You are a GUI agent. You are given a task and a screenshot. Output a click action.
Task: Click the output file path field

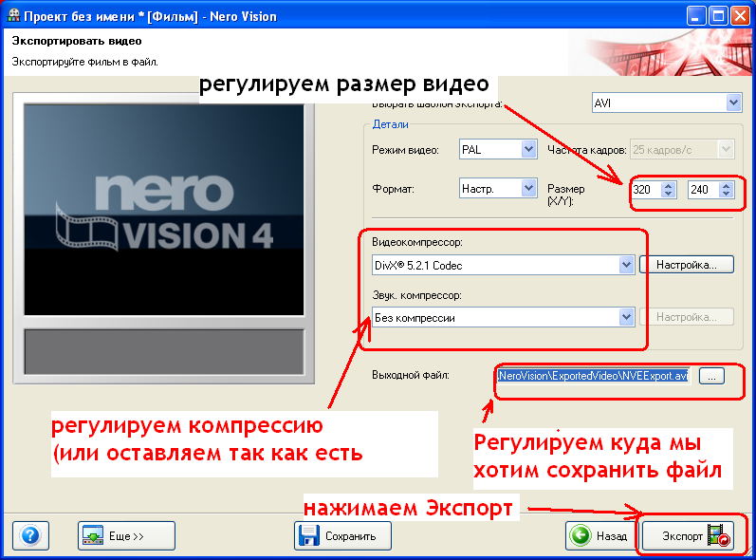tap(593, 376)
